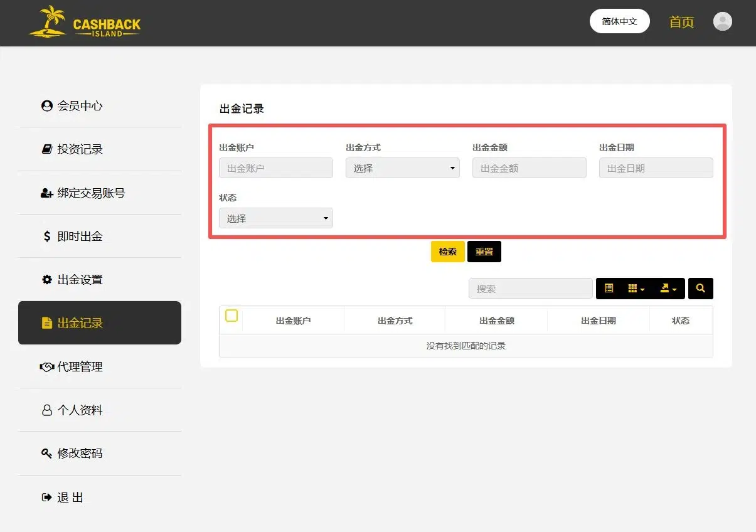Viewport: 756px width, 532px height.
Task: Click the yellow 检索 button
Action: 448,252
